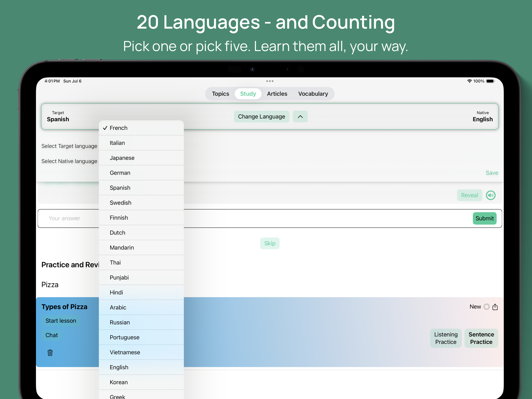
Task: Play the audio with the speaker icon
Action: tap(491, 195)
